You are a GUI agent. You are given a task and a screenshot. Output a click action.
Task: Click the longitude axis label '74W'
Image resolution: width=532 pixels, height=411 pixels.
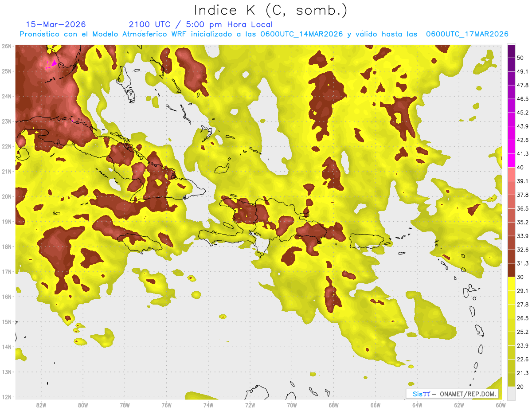[x=208, y=405]
